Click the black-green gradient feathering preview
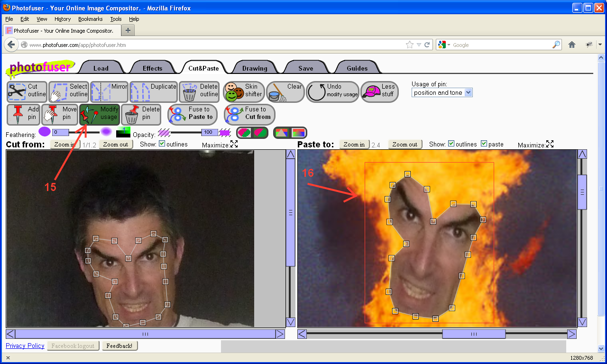The image size is (607, 364). [x=123, y=132]
